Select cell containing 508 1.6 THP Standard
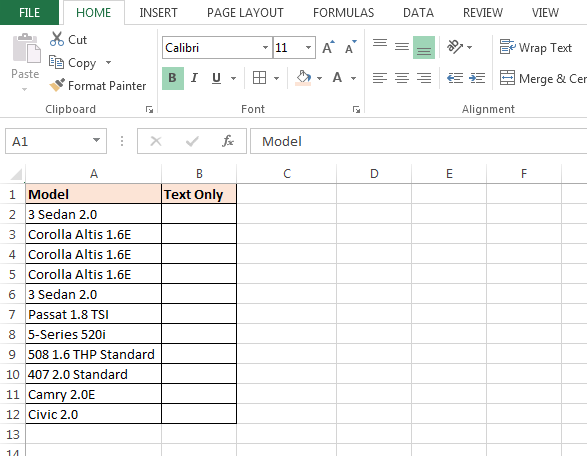587x456 pixels. point(94,354)
